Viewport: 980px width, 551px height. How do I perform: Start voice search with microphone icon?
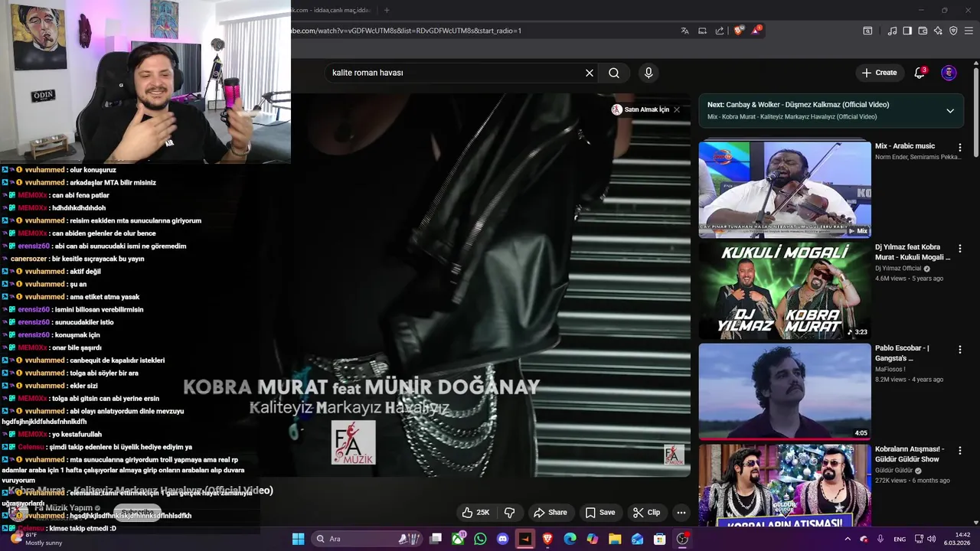tap(648, 73)
